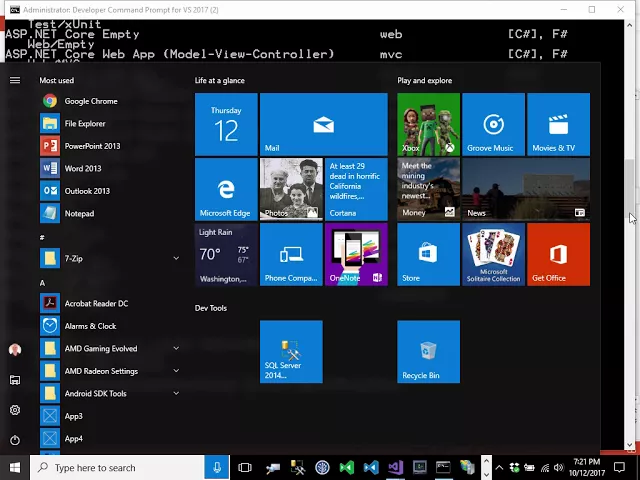The height and width of the screenshot is (480, 640).
Task: Open Microsoft Solitaire Collection tile
Action: point(493,254)
